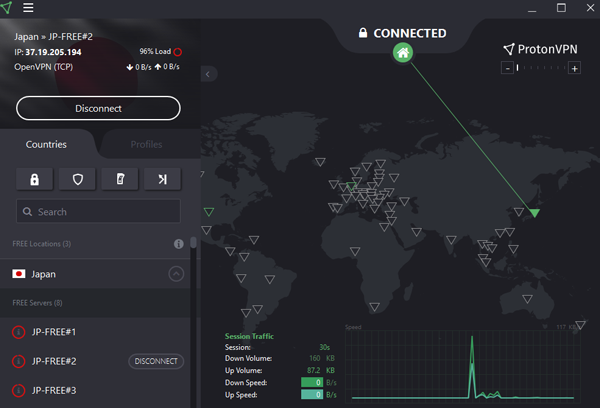The height and width of the screenshot is (408, 600).
Task: Click the large Disconnect button
Action: tap(98, 108)
